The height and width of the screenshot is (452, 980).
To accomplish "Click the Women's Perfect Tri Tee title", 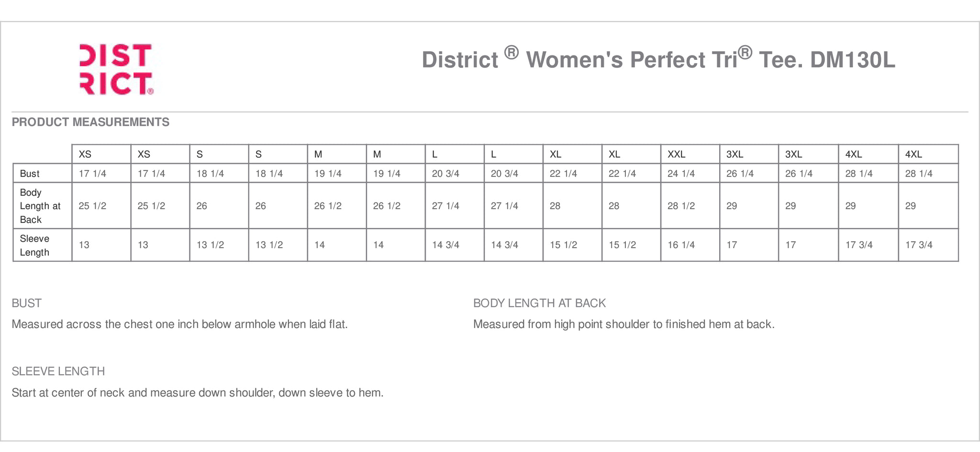I will click(x=658, y=59).
